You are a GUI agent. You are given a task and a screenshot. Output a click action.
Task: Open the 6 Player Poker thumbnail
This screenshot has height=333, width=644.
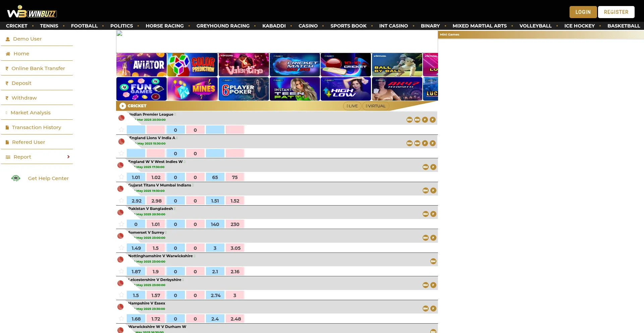(x=244, y=89)
